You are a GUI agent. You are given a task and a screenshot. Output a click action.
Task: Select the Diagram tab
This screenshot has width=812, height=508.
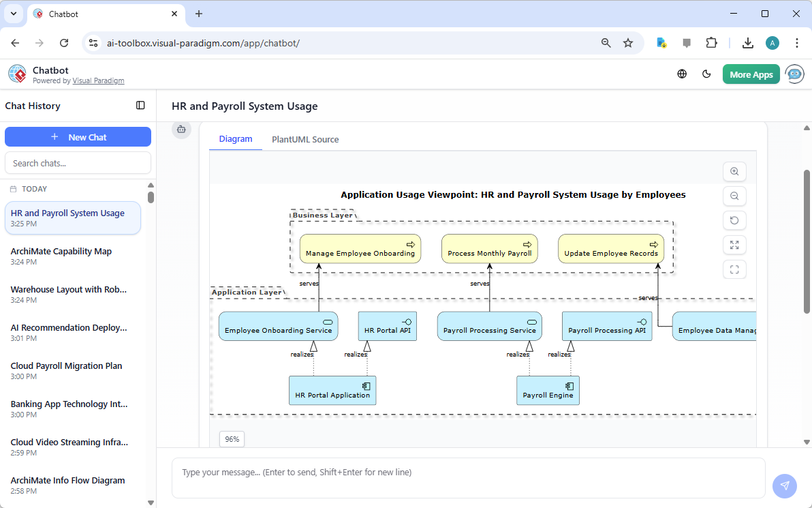(x=235, y=139)
